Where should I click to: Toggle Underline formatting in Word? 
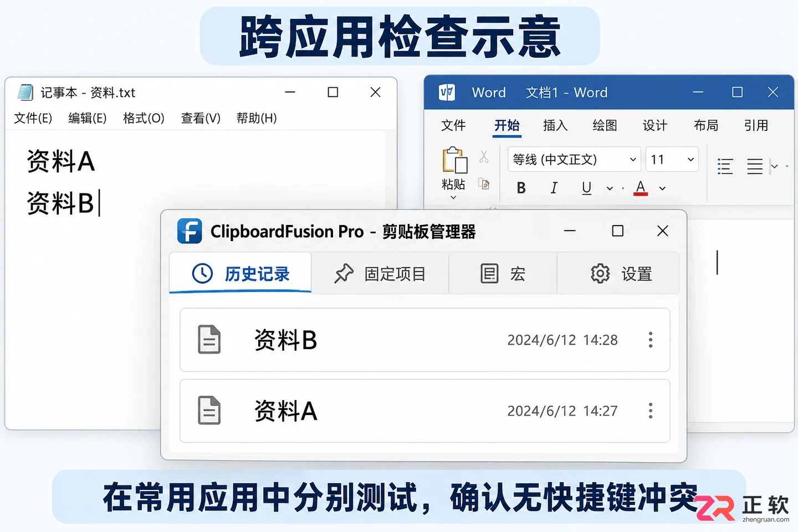coord(586,188)
